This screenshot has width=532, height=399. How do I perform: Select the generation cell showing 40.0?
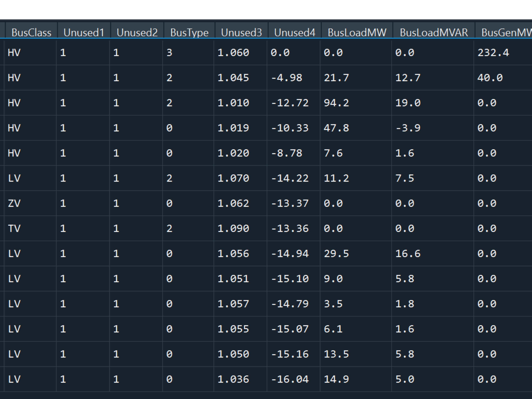click(x=490, y=78)
